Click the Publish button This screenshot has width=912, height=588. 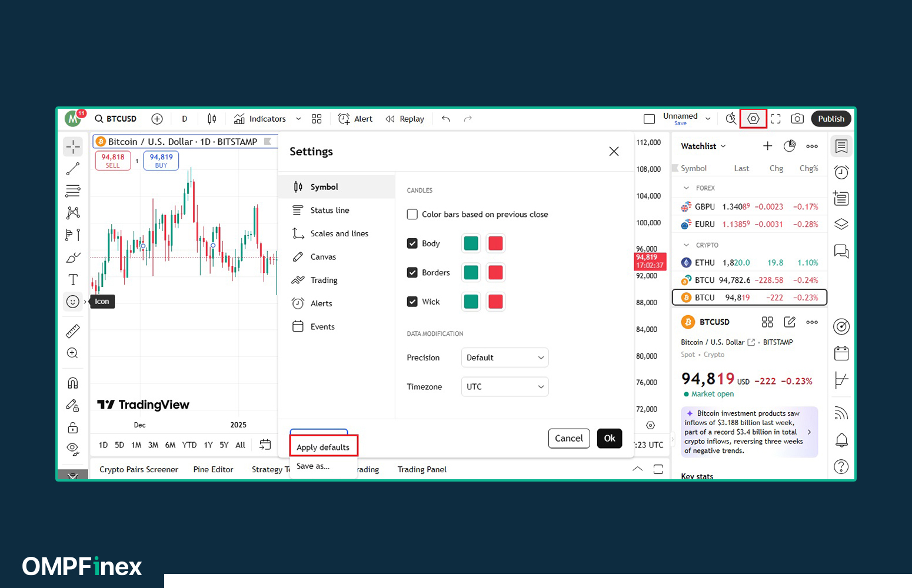tap(831, 119)
